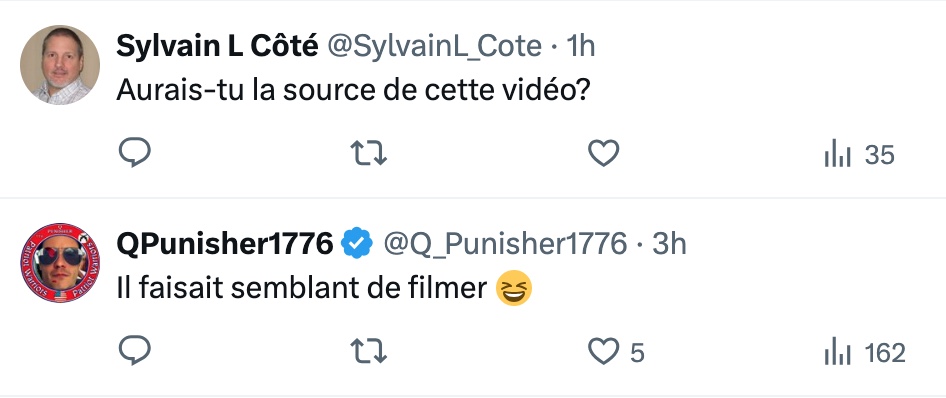Open Sylvain L Côté display name link
The height and width of the screenshot is (398, 946).
[x=217, y=46]
